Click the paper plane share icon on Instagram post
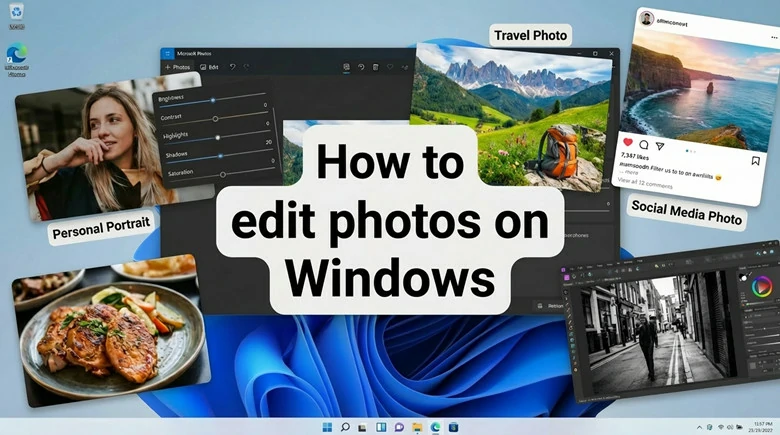The height and width of the screenshot is (435, 780). [x=660, y=146]
